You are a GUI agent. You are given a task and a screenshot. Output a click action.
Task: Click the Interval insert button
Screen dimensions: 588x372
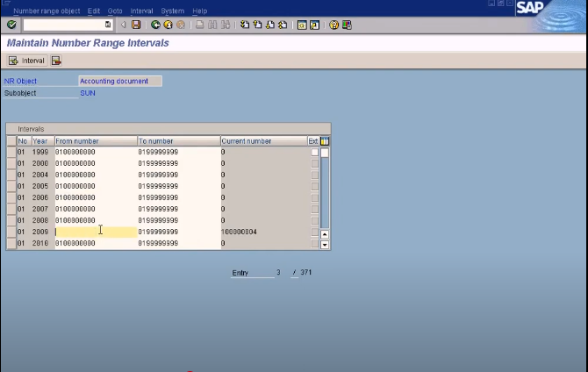(x=27, y=61)
